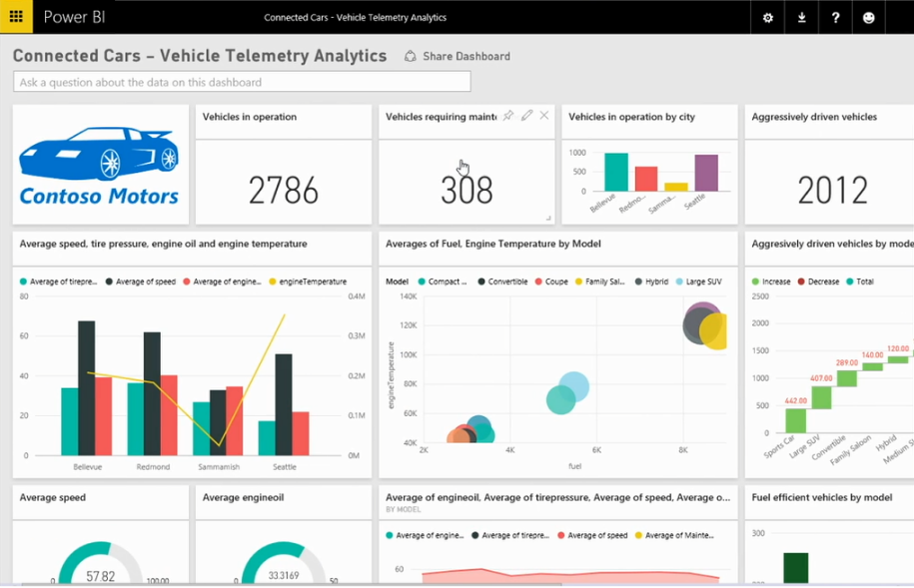Click the dashboard title heading
Image resolution: width=914 pixels, height=588 pixels.
(x=200, y=55)
